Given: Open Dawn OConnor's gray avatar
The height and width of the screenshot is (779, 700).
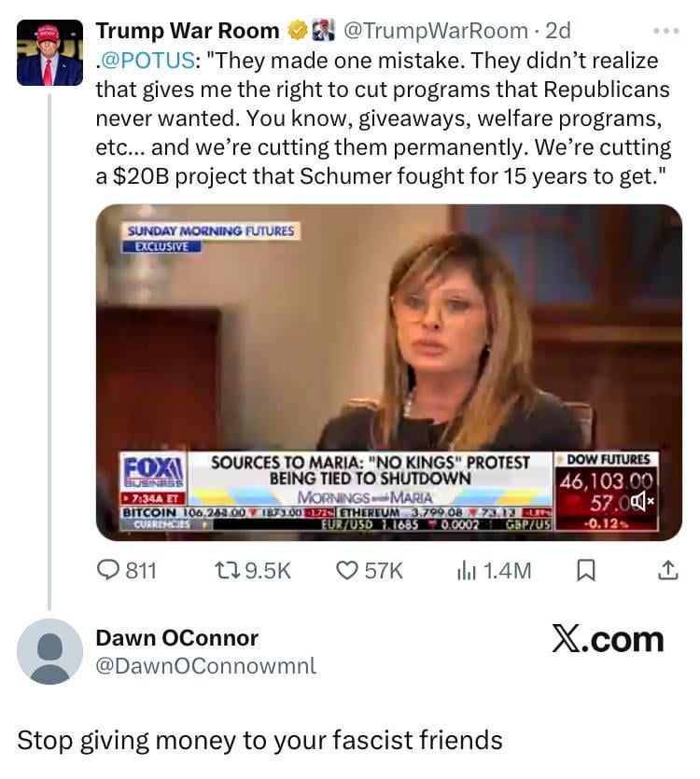Looking at the screenshot, I should [49, 650].
